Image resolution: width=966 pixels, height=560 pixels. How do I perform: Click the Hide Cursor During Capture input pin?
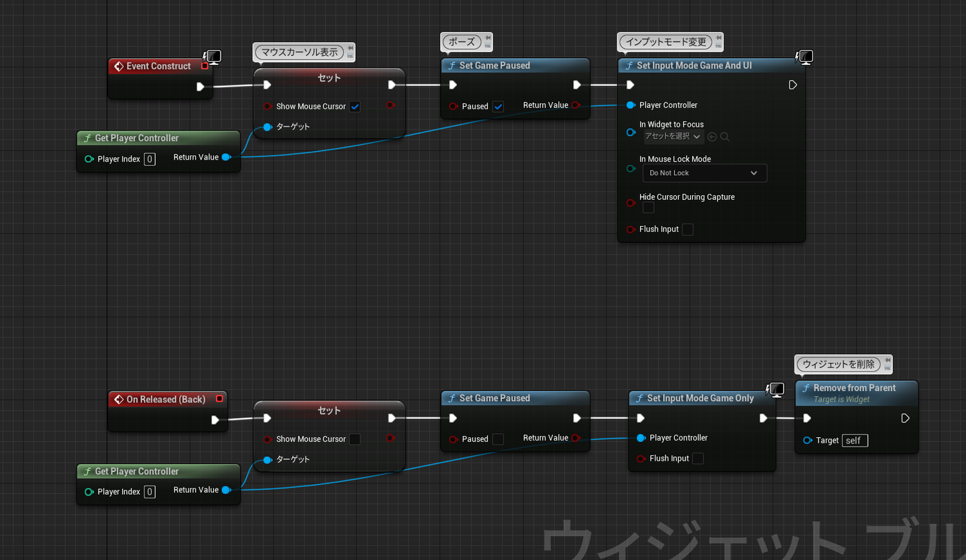click(631, 203)
